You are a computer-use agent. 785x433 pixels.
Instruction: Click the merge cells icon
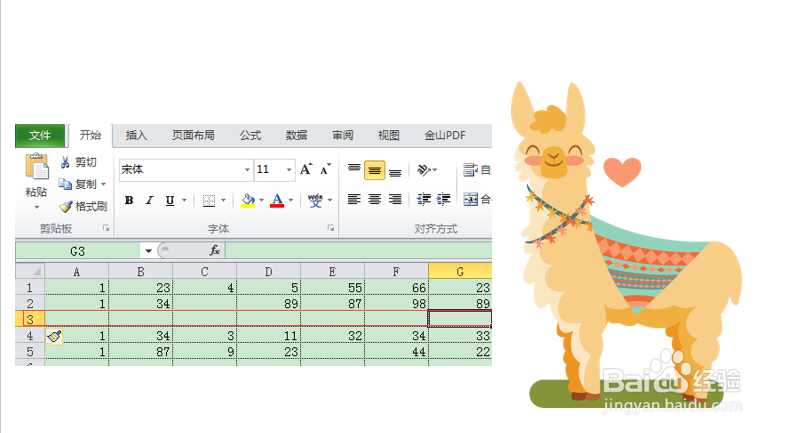pos(470,199)
